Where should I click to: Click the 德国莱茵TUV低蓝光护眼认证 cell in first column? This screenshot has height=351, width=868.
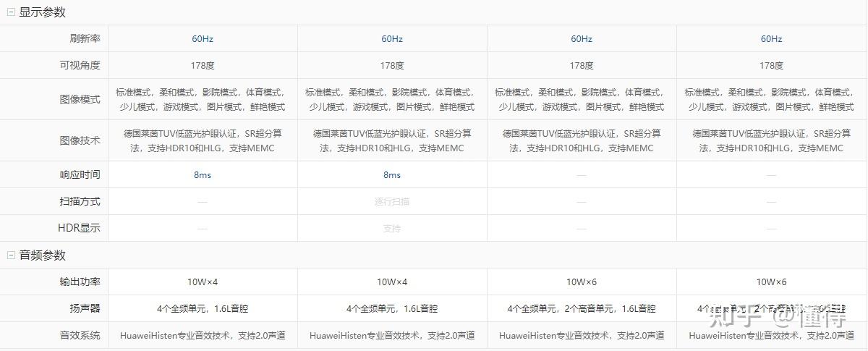203,140
